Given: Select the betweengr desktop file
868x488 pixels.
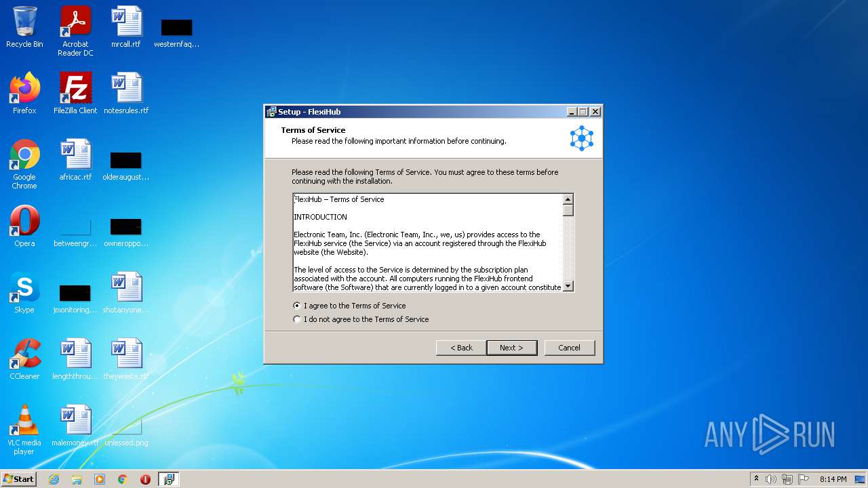Looking at the screenshot, I should [75, 232].
